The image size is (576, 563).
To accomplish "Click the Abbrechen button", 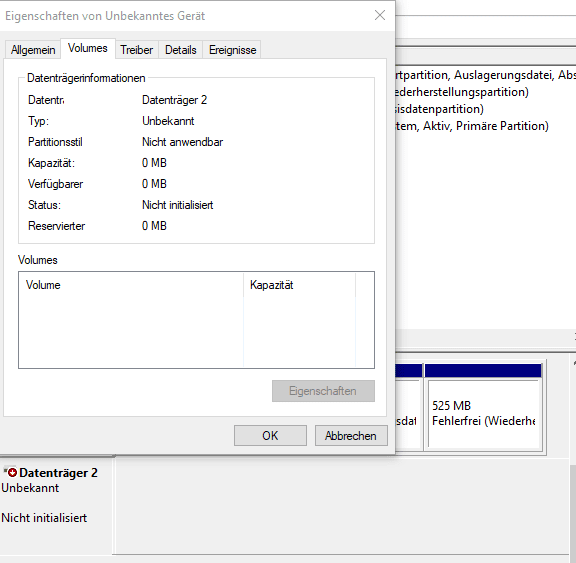I will tap(351, 436).
